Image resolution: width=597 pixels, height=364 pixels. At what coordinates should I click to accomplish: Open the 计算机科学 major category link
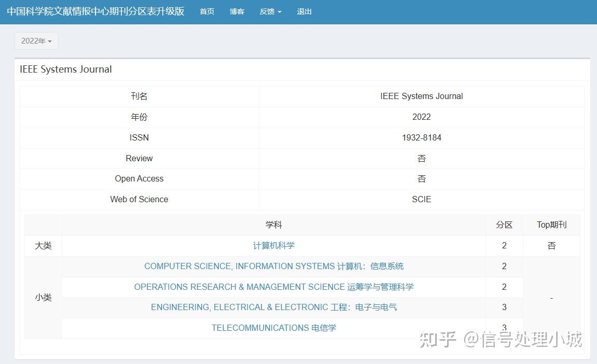(274, 246)
